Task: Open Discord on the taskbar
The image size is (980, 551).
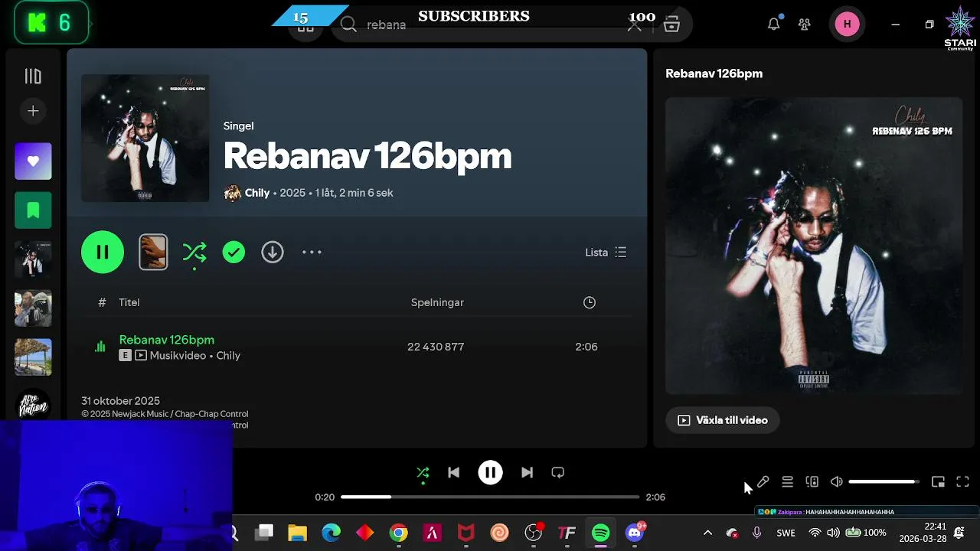Action: click(635, 533)
